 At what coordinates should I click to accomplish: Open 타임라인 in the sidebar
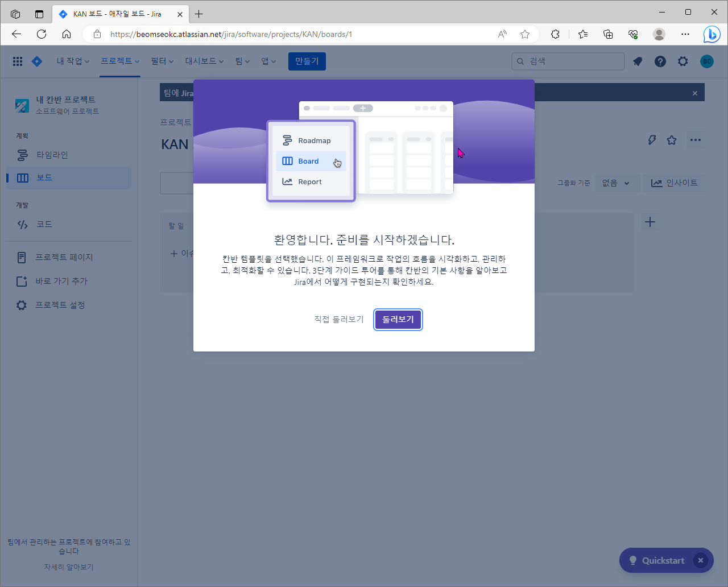point(69,155)
